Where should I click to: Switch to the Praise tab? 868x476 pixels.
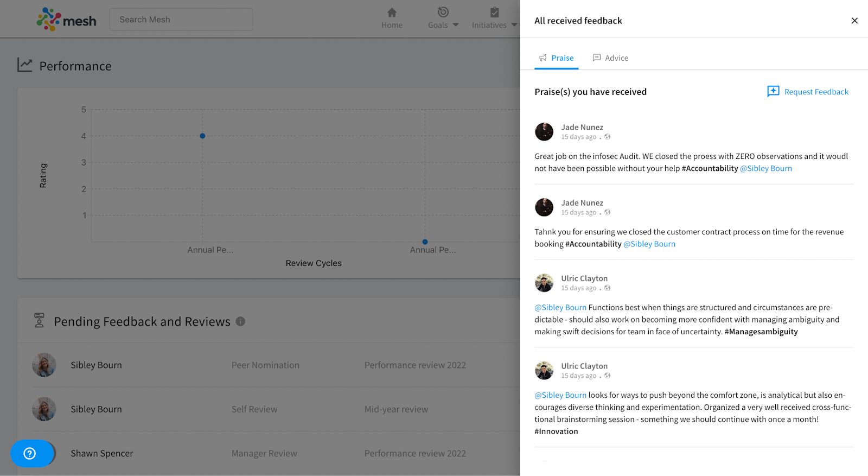[x=556, y=58]
